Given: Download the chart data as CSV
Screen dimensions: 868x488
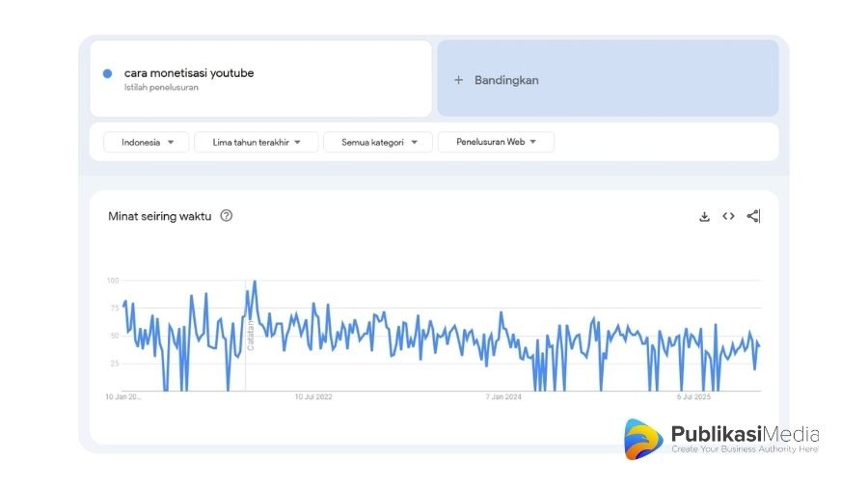Looking at the screenshot, I should (x=704, y=216).
